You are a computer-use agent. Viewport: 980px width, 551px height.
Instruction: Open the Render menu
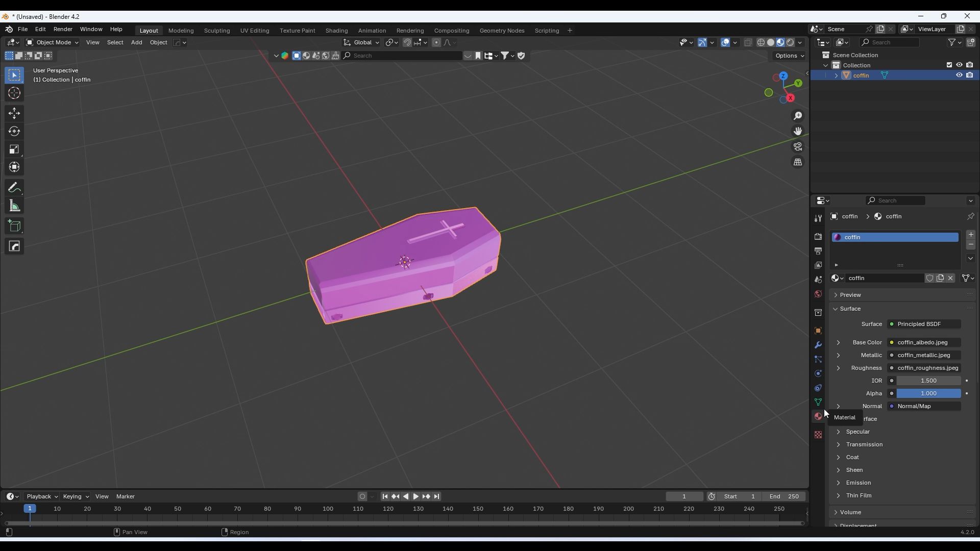[x=63, y=30]
